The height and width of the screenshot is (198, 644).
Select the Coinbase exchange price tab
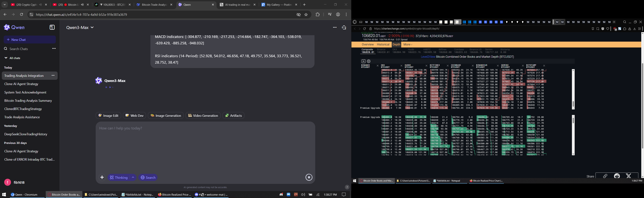click(460, 51)
